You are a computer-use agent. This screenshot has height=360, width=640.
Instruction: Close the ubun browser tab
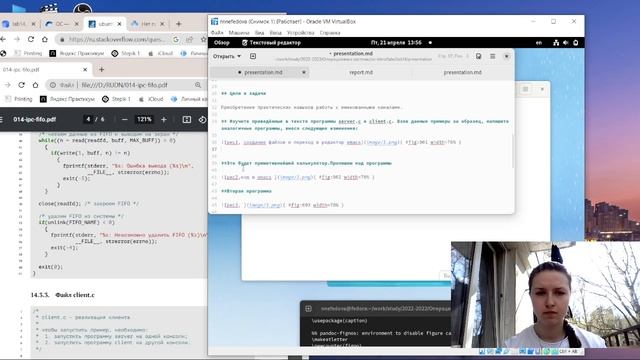tap(119, 24)
